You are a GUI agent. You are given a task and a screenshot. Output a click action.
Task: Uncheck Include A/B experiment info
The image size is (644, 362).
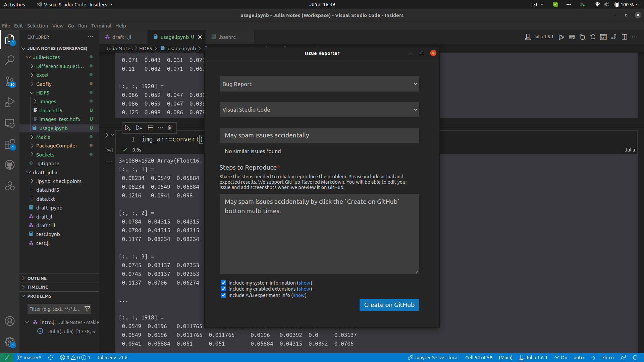(x=223, y=295)
